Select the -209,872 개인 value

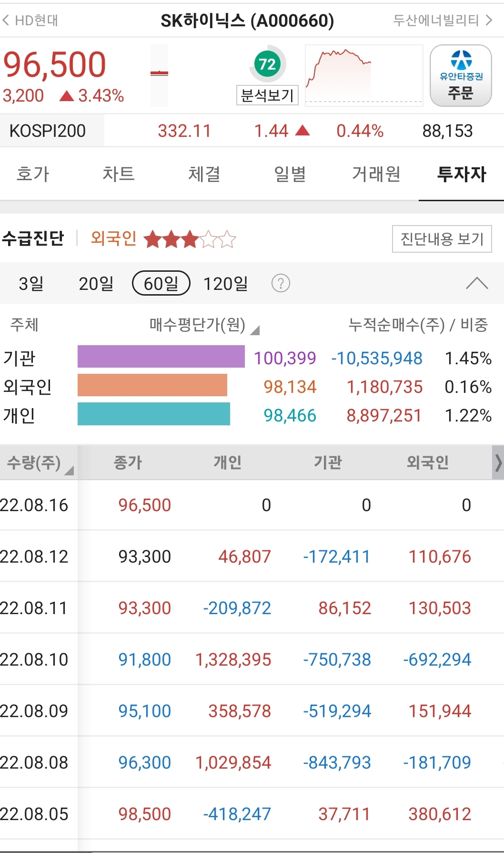[237, 608]
